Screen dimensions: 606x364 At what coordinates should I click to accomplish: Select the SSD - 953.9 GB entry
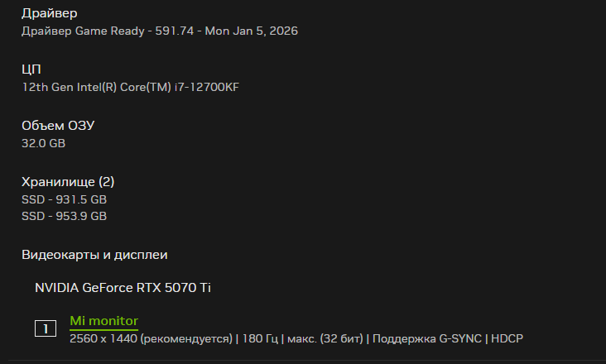pyautogui.click(x=64, y=217)
